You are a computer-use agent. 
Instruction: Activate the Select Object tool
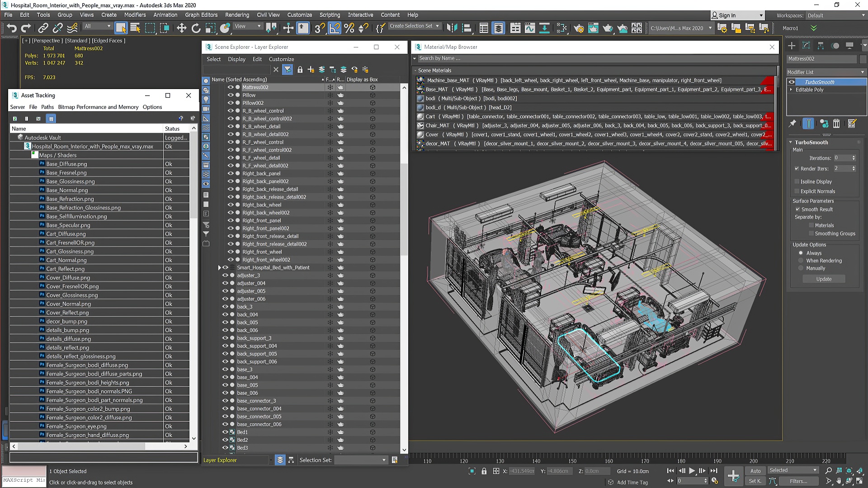click(x=121, y=28)
